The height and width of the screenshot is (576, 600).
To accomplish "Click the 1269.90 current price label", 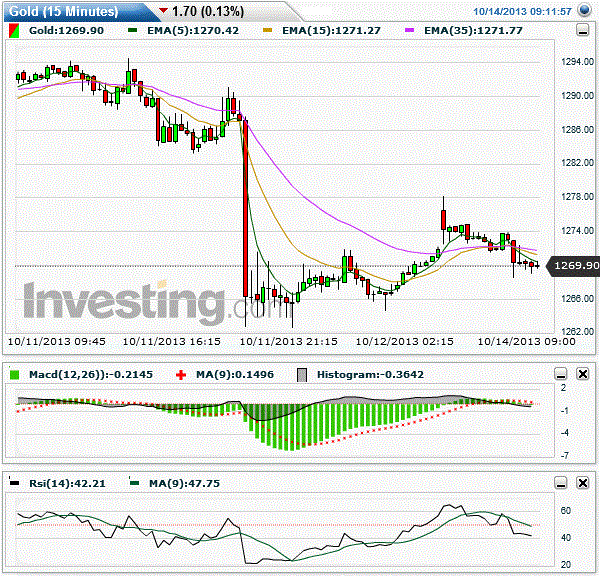I will 576,266.
